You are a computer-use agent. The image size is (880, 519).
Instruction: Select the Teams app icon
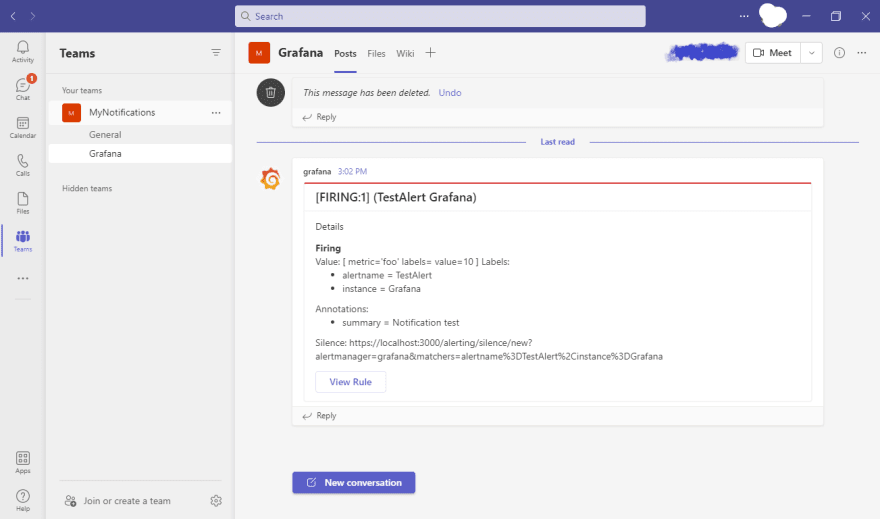[x=22, y=241]
